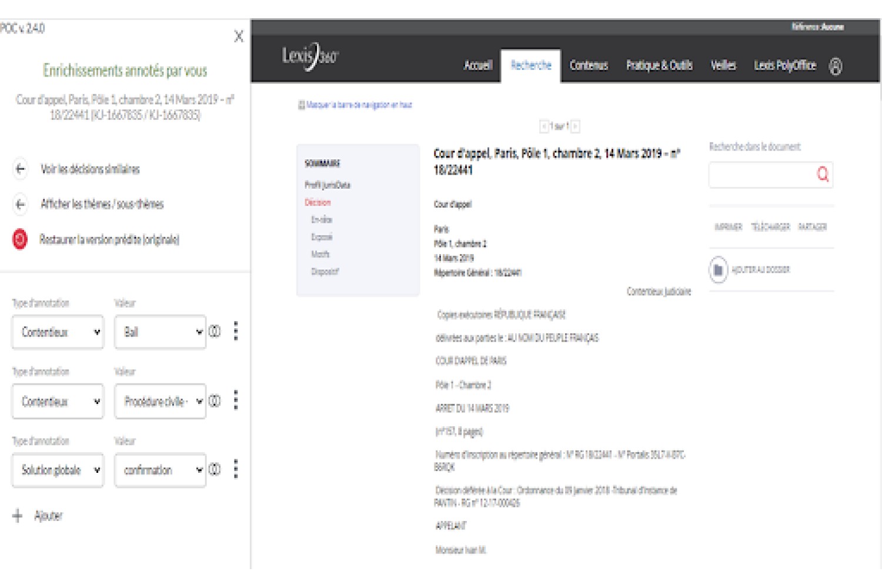Click 'COUR D'APPEL DE PARIS' line

471,361
